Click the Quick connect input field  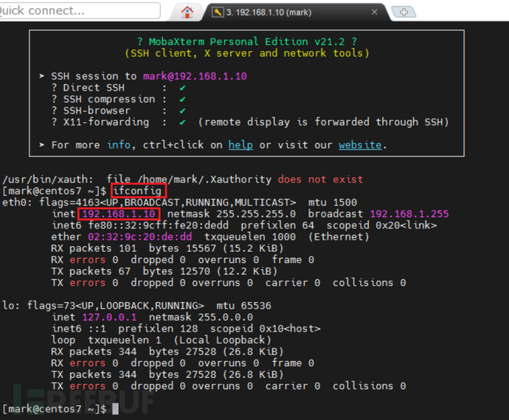(x=80, y=11)
